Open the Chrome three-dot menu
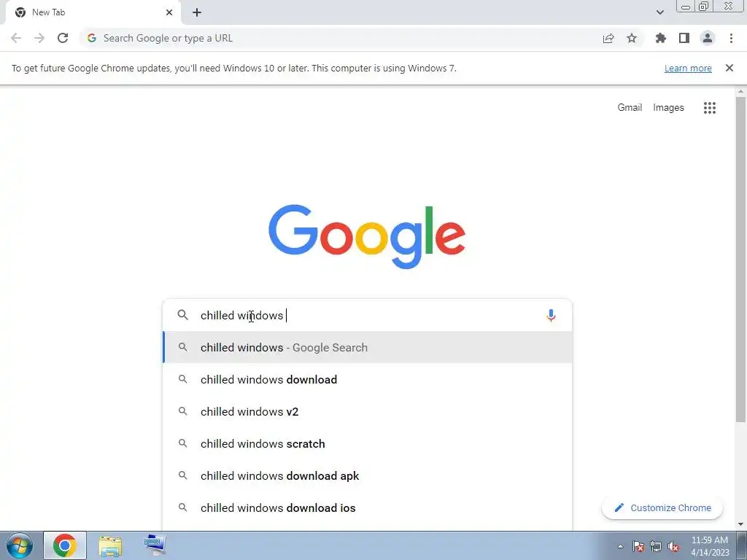Viewport: 747px width, 560px height. coord(731,38)
